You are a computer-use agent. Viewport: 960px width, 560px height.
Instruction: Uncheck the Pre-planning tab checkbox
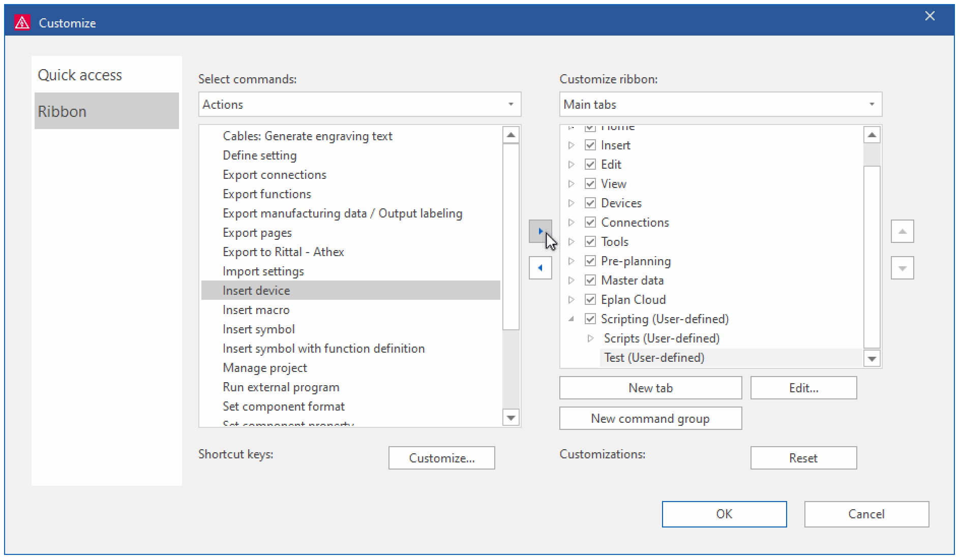(590, 261)
